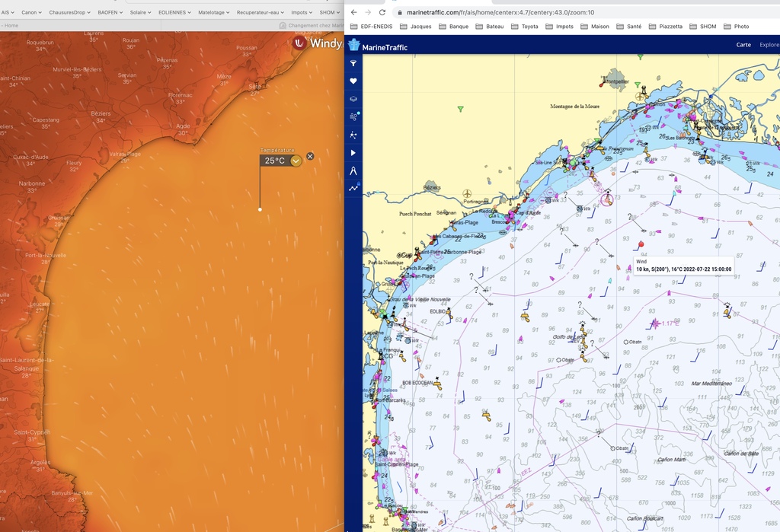Screen dimensions: 780x532
Task: Click the Béziers label on Windy map
Action: tap(101, 113)
